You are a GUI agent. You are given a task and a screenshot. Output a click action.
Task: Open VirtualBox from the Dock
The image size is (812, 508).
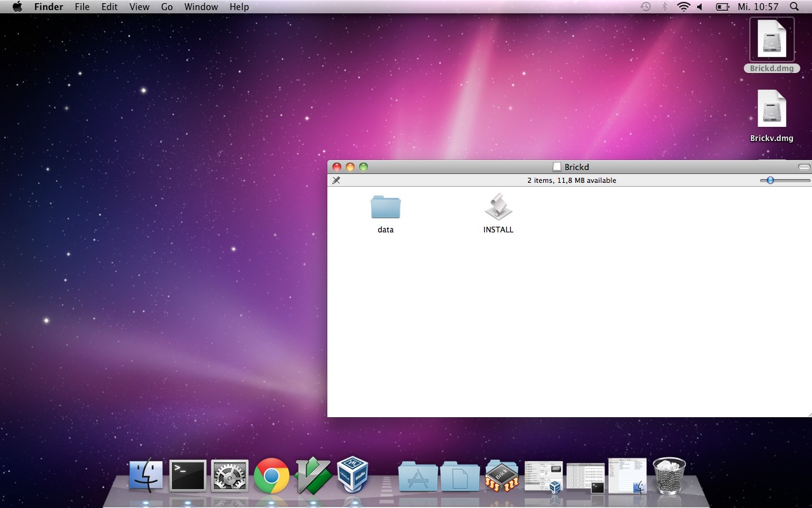pyautogui.click(x=353, y=476)
